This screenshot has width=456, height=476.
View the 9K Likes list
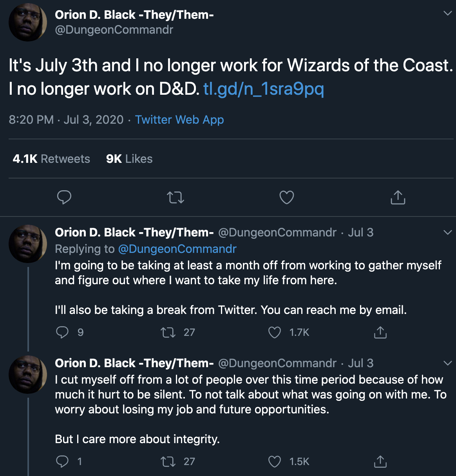pos(129,159)
